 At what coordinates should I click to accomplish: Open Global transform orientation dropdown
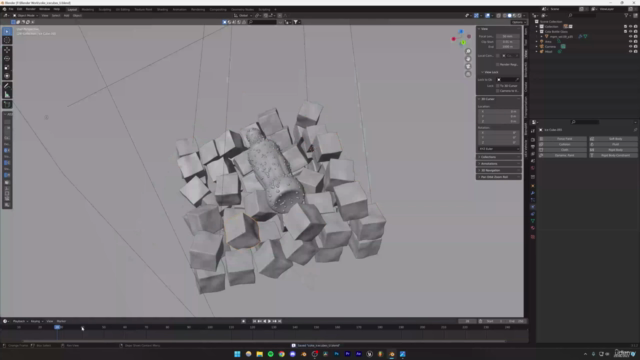242,16
